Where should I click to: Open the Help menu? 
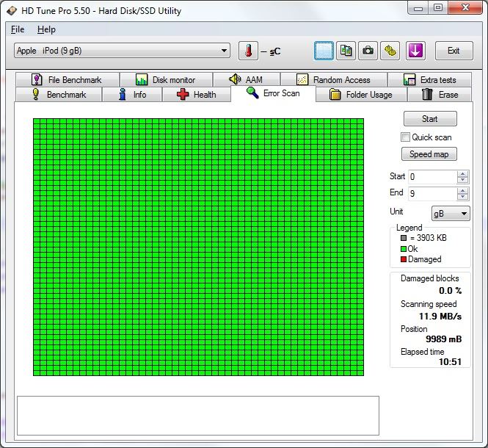[46, 29]
